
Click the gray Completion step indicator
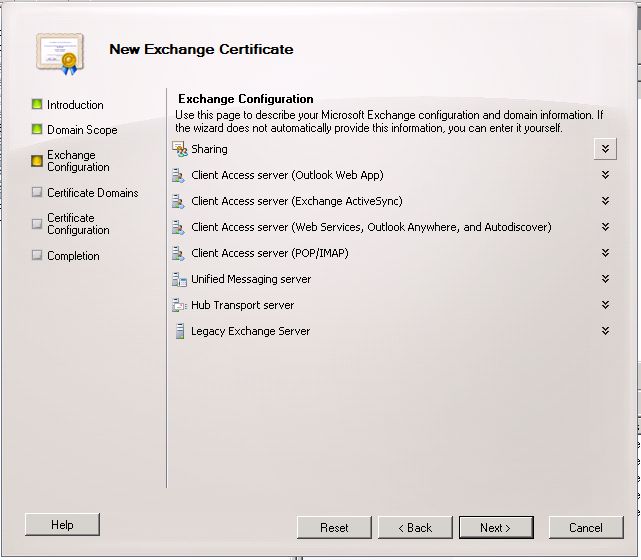coord(37,255)
